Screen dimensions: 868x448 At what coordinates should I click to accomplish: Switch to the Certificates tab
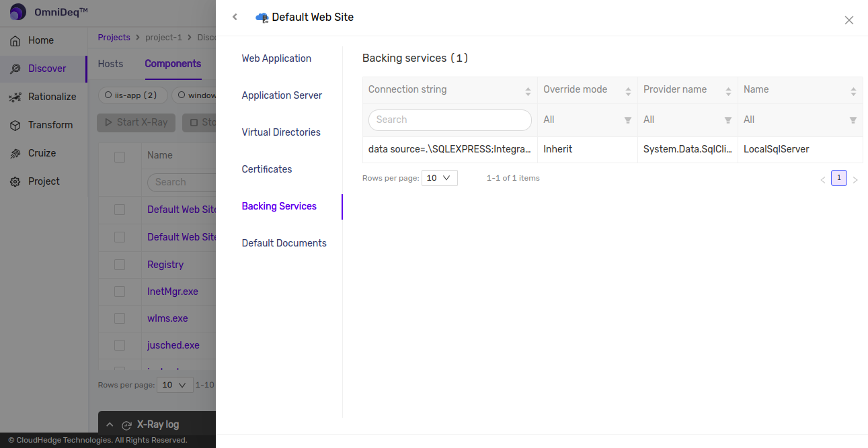[x=267, y=169]
